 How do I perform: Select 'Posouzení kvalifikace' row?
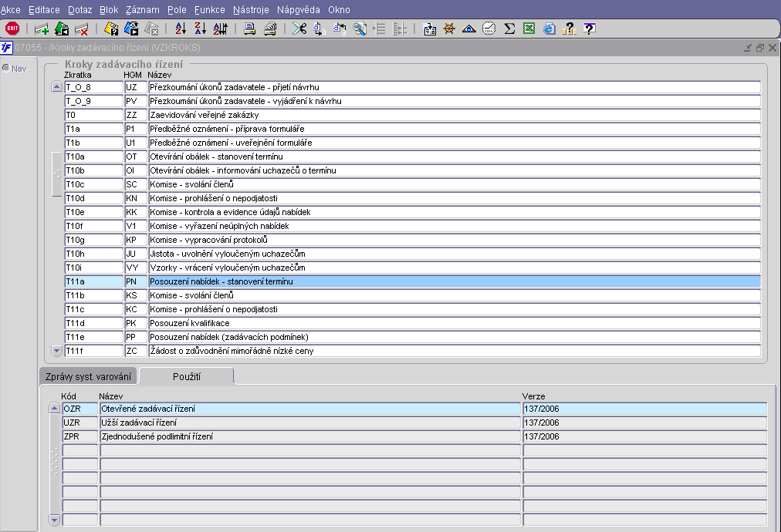455,323
